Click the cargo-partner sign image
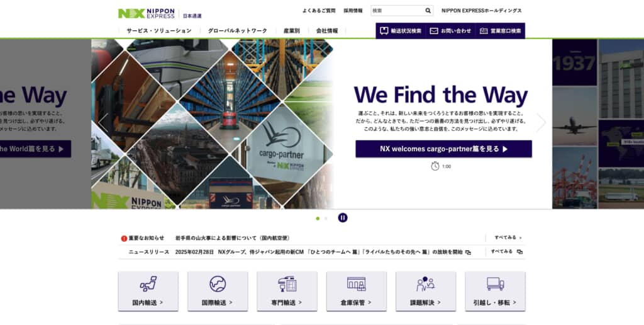This screenshot has height=325, width=644. click(x=282, y=147)
